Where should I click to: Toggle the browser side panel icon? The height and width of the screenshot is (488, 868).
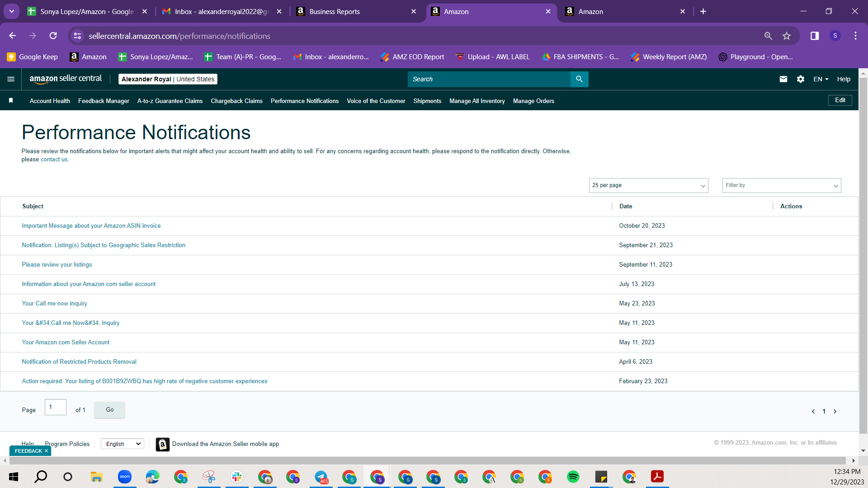(x=815, y=36)
